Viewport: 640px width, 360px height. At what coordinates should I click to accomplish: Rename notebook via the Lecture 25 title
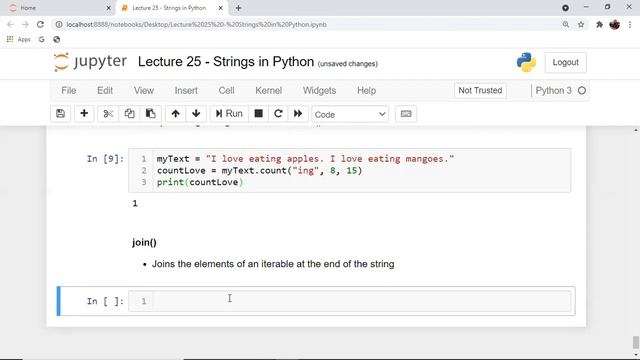pos(226,62)
